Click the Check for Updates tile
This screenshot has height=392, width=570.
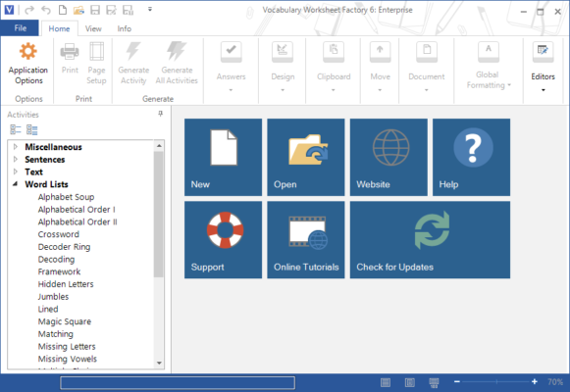(x=430, y=240)
